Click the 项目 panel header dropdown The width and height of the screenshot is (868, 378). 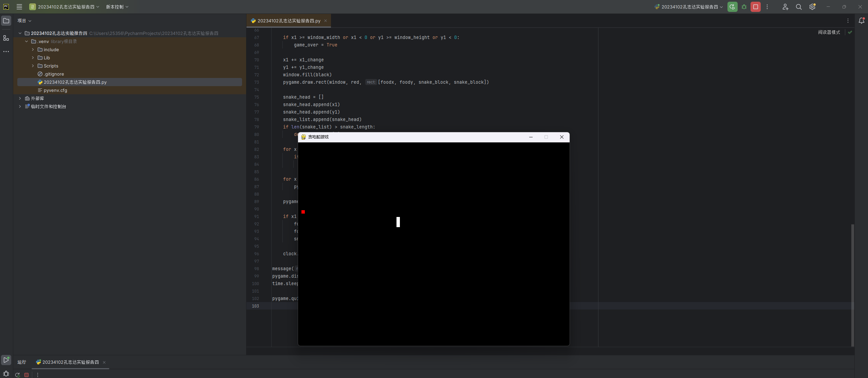pyautogui.click(x=24, y=21)
